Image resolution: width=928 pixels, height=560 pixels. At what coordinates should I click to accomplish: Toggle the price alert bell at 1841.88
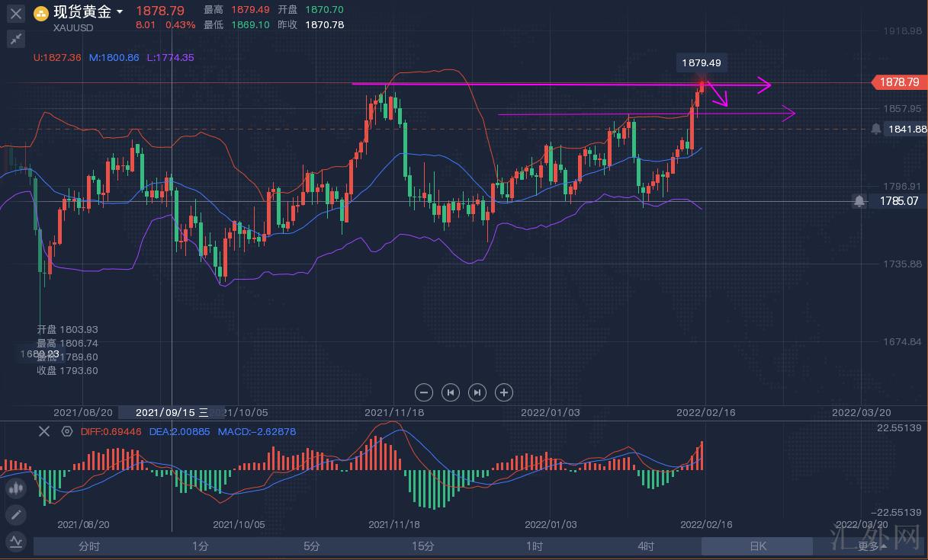point(876,130)
